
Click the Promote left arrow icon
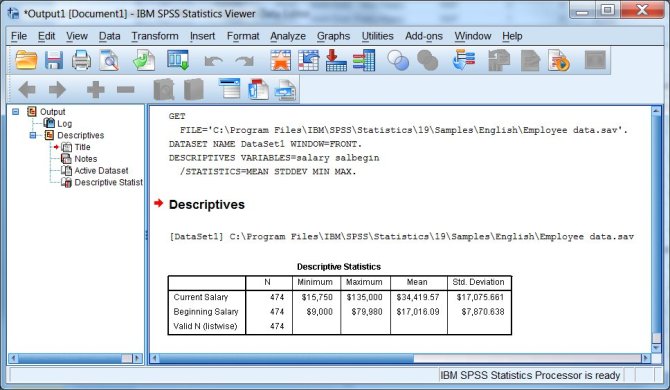[27, 90]
